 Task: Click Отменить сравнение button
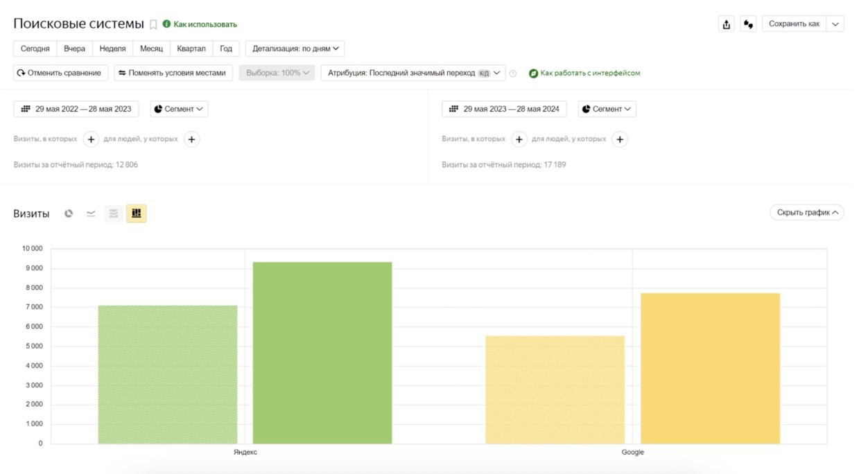pos(61,73)
